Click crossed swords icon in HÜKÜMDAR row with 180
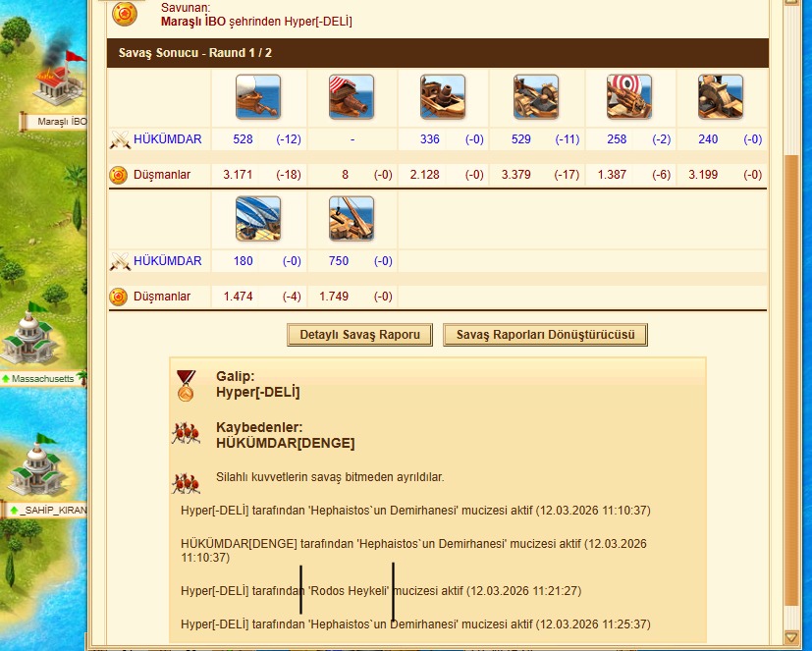Screen dimensions: 812x651 (x=120, y=261)
